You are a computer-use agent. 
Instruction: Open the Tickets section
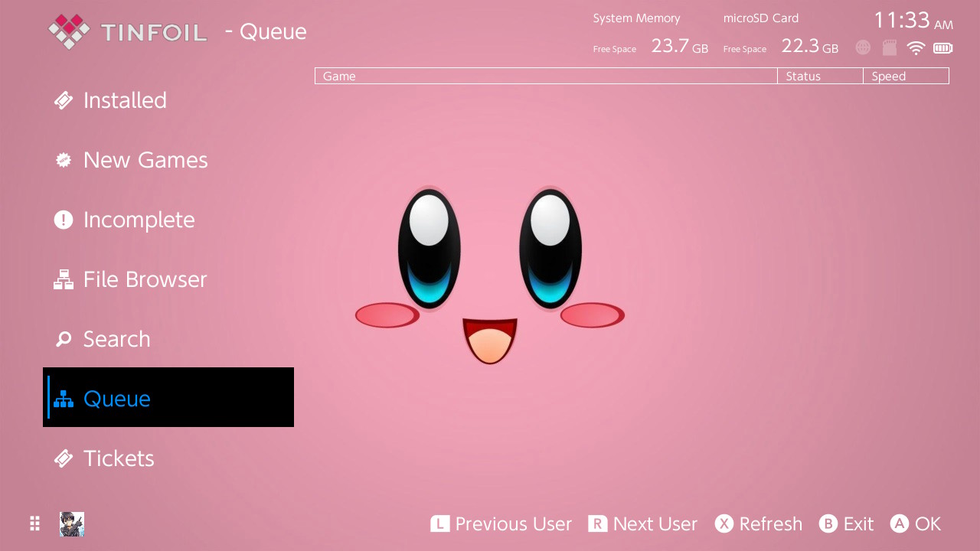[168, 458]
